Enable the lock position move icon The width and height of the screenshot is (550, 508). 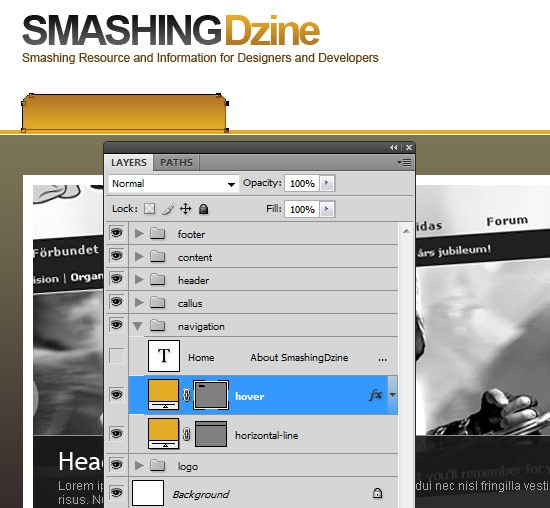[x=186, y=209]
